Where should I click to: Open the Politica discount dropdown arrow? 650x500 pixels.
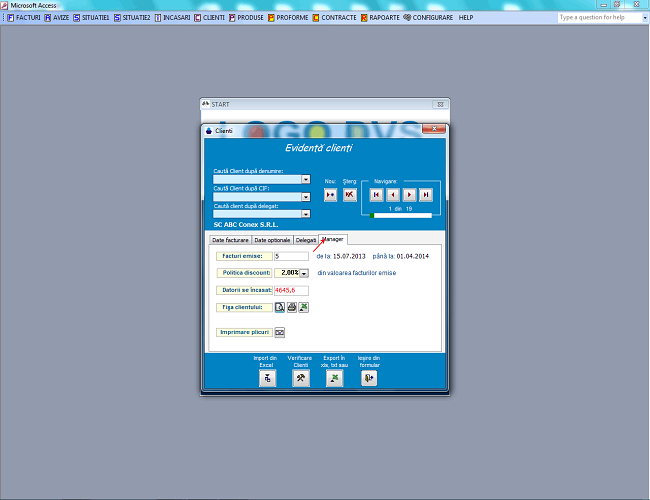pyautogui.click(x=304, y=273)
